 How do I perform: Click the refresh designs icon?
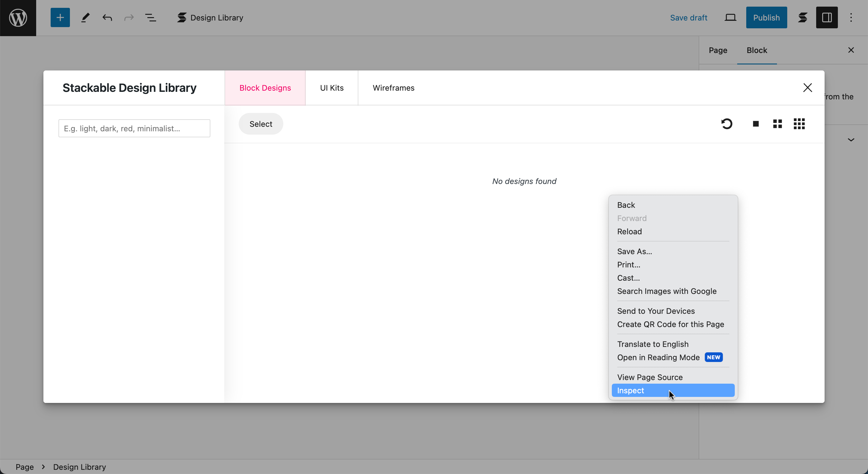(x=726, y=124)
